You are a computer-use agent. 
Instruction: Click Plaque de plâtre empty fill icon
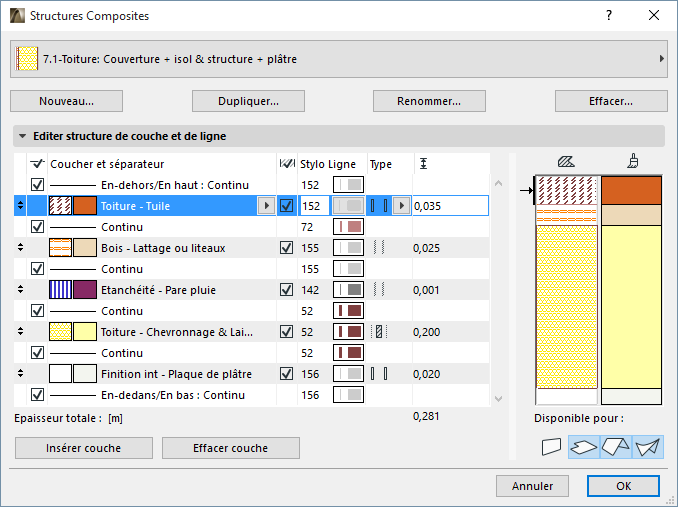point(61,373)
